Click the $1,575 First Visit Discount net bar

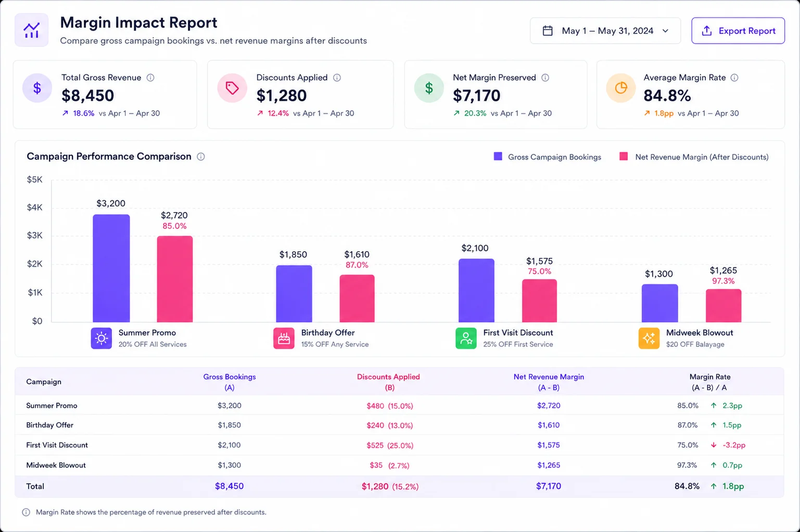click(540, 301)
